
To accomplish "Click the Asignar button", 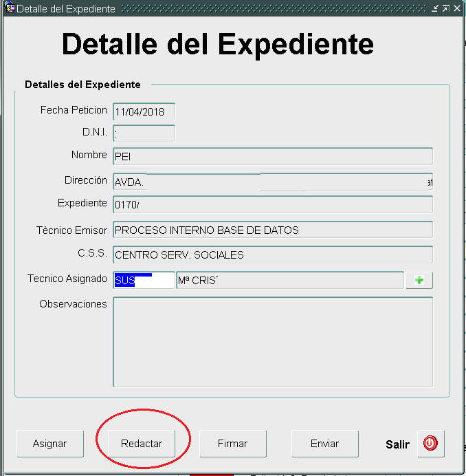I will 50,444.
